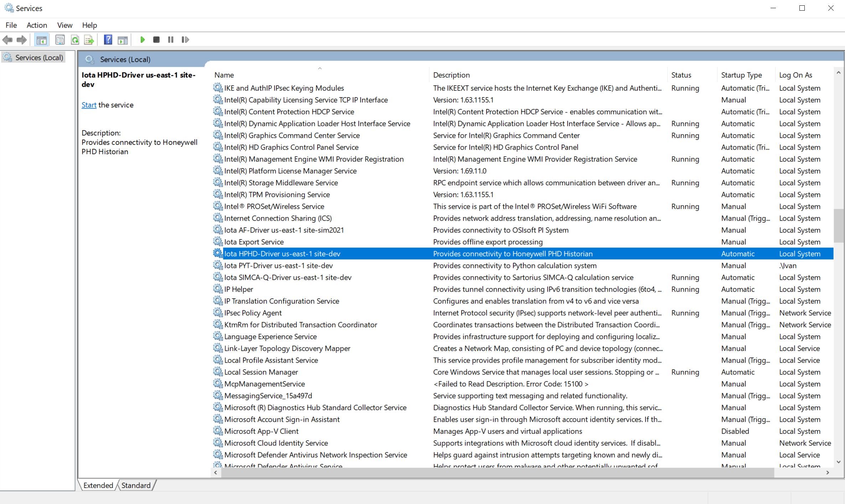Click the Back arrow toolbar icon
Viewport: 845px width, 504px height.
pyautogui.click(x=7, y=40)
